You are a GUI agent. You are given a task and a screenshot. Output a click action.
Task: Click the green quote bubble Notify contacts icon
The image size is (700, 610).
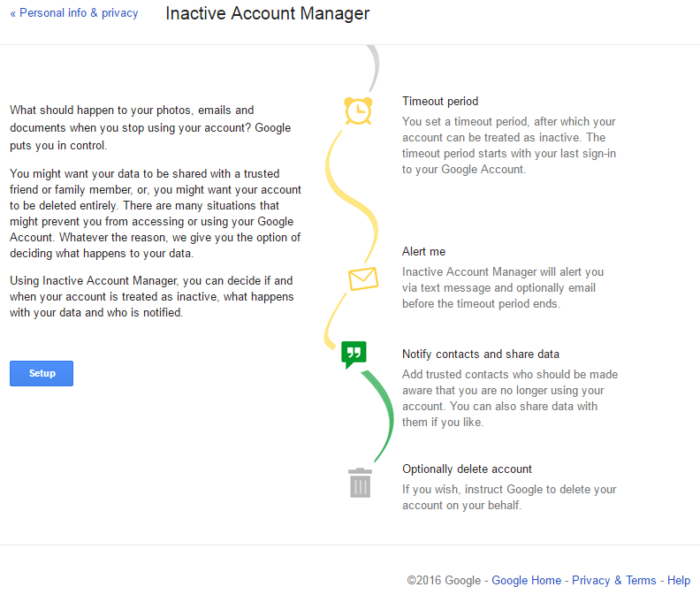click(x=354, y=355)
